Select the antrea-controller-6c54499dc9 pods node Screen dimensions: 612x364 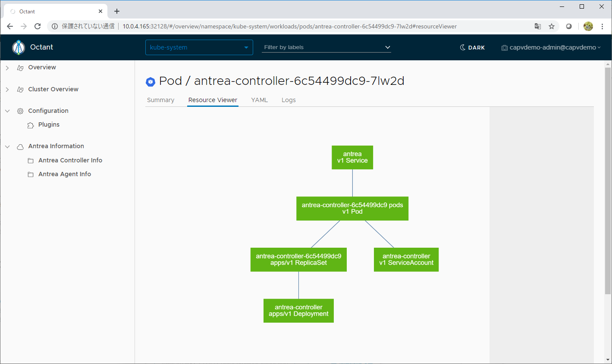point(352,208)
